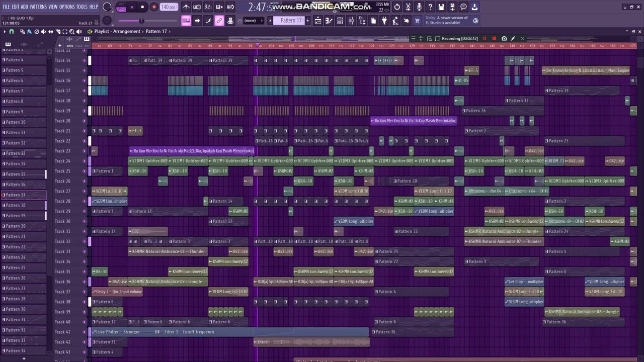This screenshot has height=362, width=644.
Task: Select Pattern 17 in pattern list
Action: 24,195
